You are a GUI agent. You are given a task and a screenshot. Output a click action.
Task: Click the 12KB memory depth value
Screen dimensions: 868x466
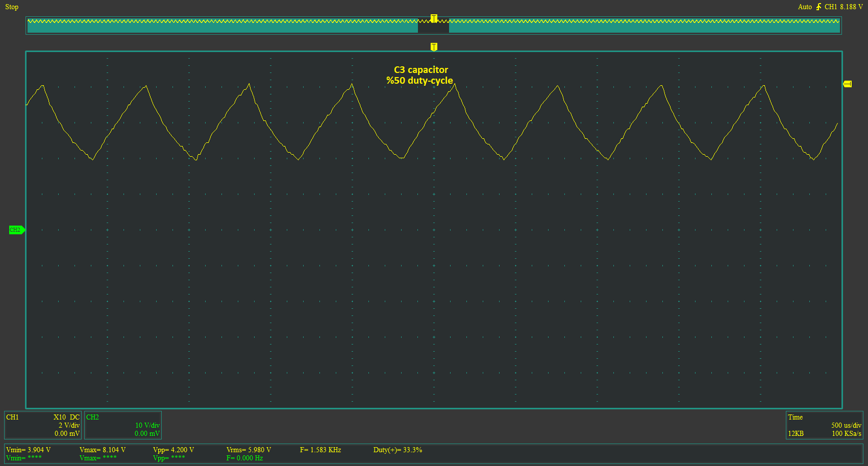point(796,433)
